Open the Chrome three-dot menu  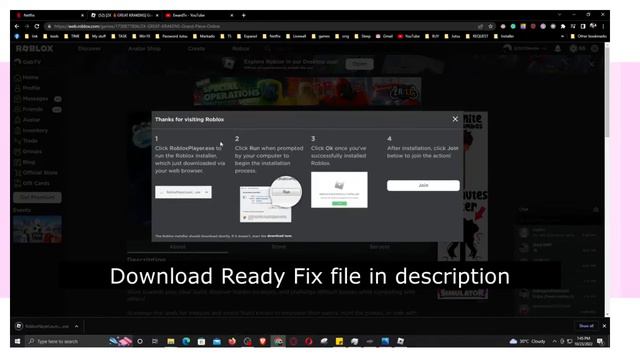(x=603, y=26)
